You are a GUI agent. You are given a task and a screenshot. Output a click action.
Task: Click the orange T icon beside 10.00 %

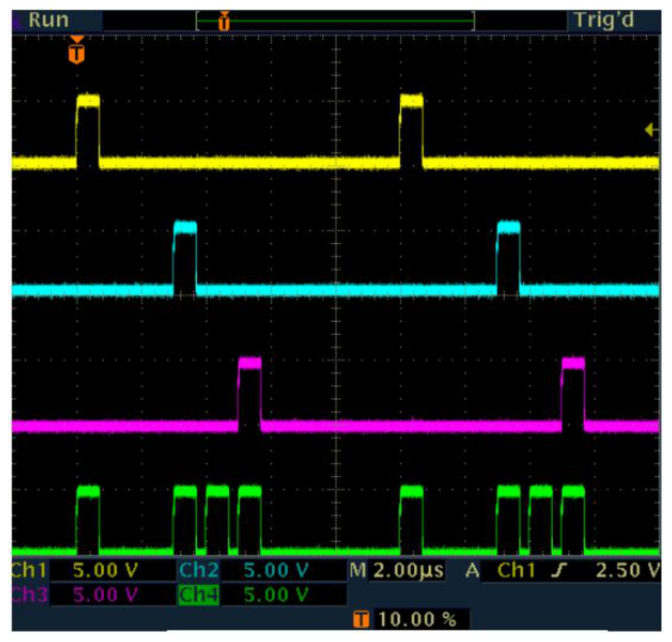point(361,619)
